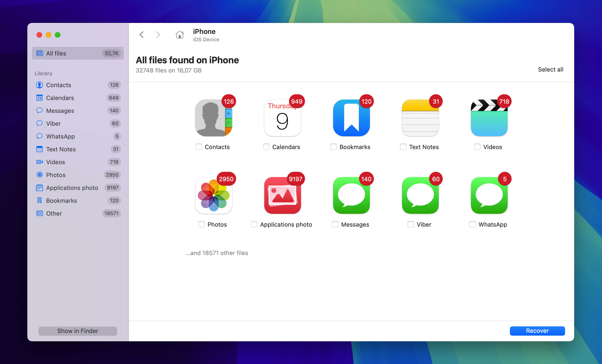The width and height of the screenshot is (602, 364).
Task: Go home via the house icon
Action: (x=180, y=35)
